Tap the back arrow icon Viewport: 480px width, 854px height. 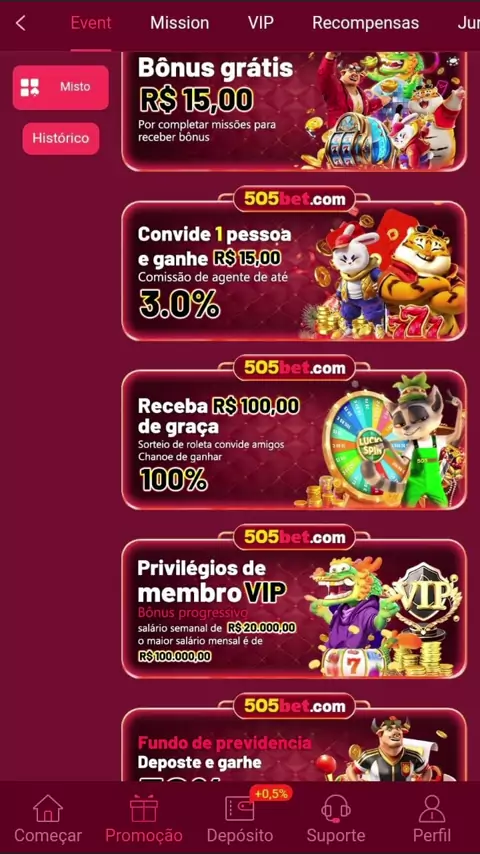click(x=21, y=23)
